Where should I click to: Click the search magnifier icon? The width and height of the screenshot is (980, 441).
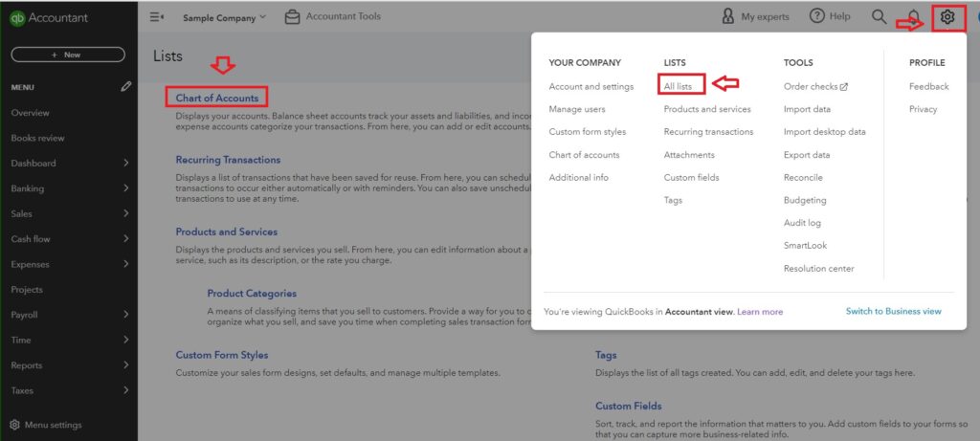pyautogui.click(x=879, y=17)
